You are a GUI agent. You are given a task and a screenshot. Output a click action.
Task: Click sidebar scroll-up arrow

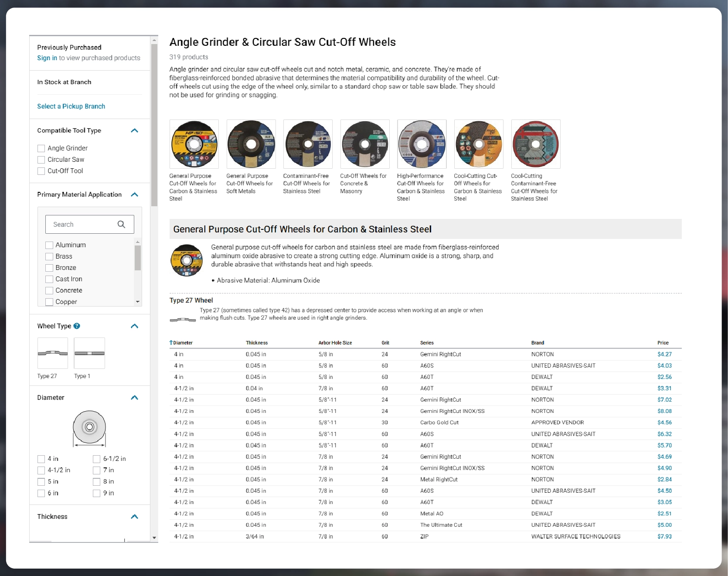[154, 40]
